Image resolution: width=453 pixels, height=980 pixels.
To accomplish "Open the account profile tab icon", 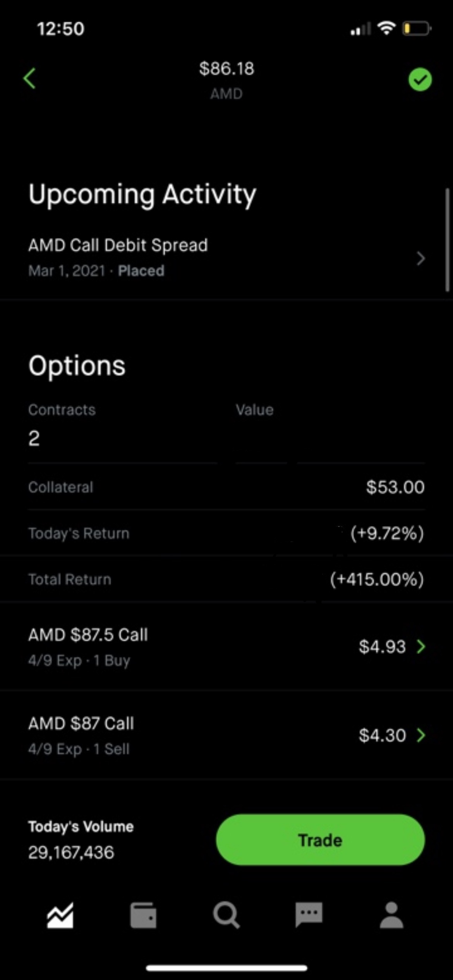I will point(391,915).
